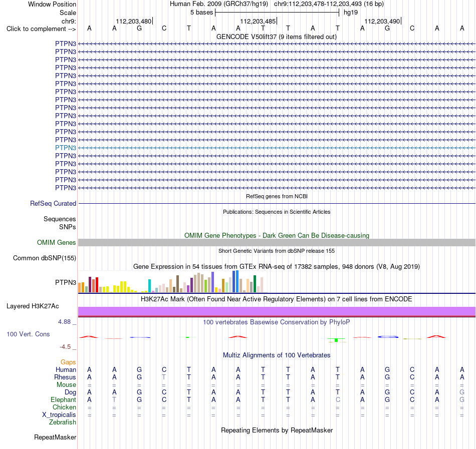Click the -4.5 PhyloP lower axis value
Image resolution: width=476 pixels, height=449 pixels.
pos(65,347)
